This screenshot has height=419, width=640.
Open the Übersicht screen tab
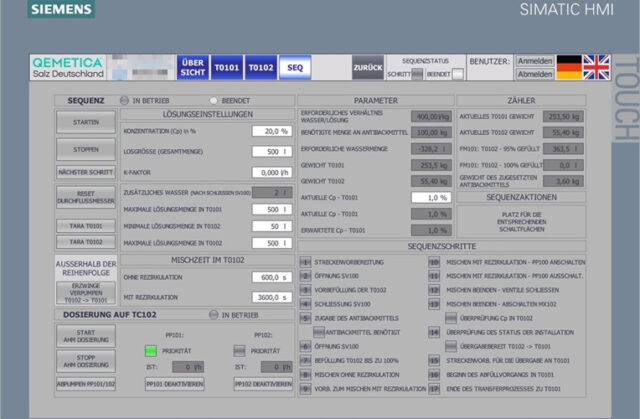[x=192, y=67]
